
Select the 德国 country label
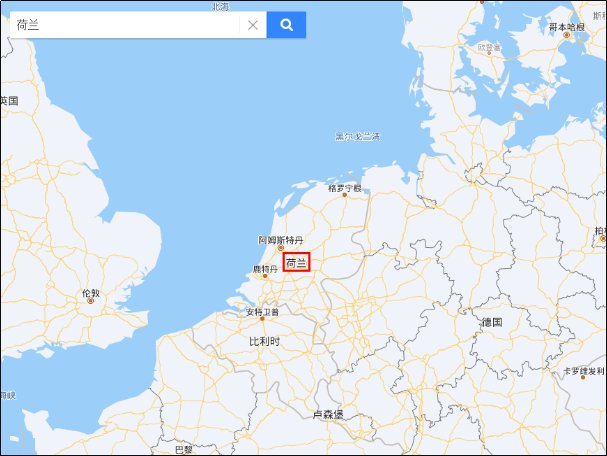(492, 322)
